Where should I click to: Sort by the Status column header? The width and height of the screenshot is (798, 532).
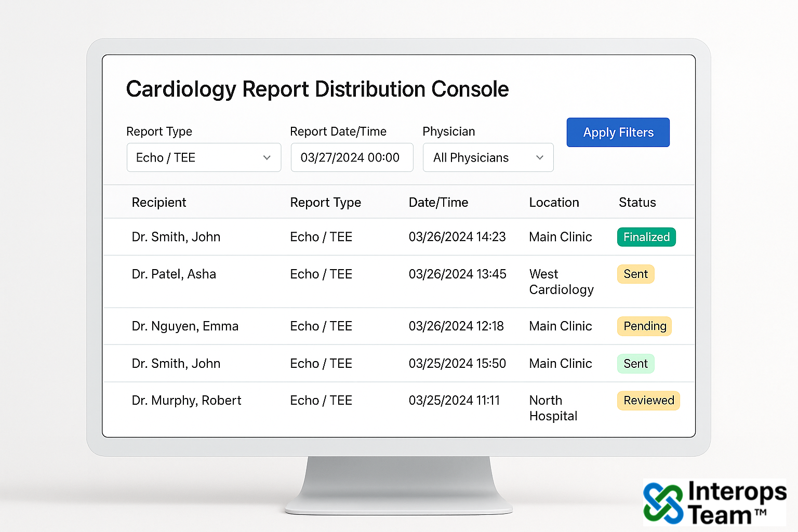[637, 203]
